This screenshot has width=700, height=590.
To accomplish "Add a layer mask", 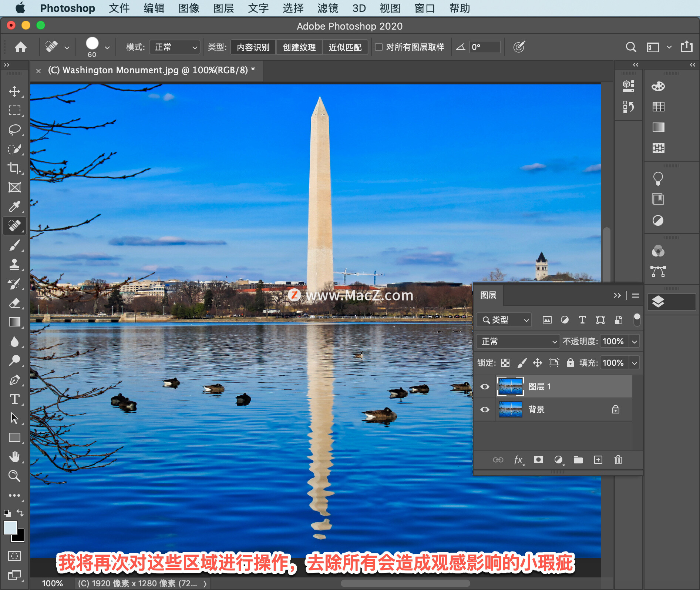I will 538,460.
